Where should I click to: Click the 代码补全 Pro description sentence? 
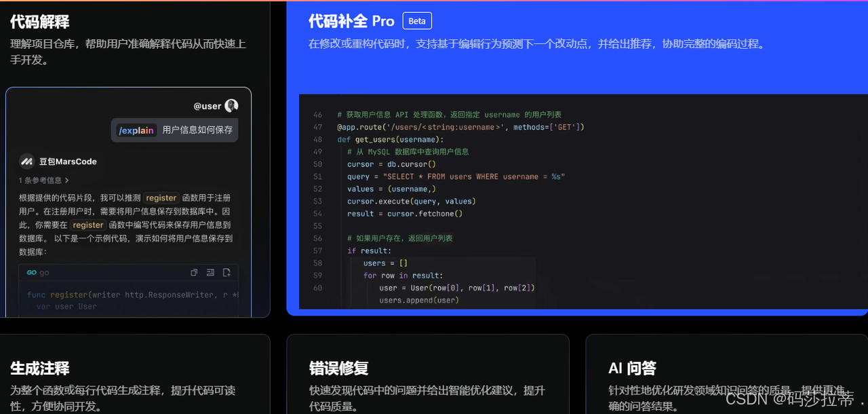537,44
